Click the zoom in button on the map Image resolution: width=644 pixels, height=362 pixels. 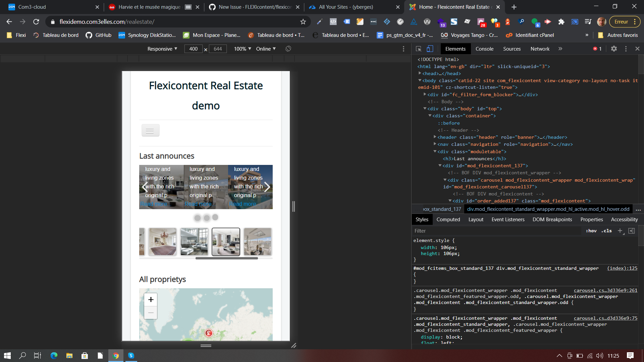click(151, 299)
